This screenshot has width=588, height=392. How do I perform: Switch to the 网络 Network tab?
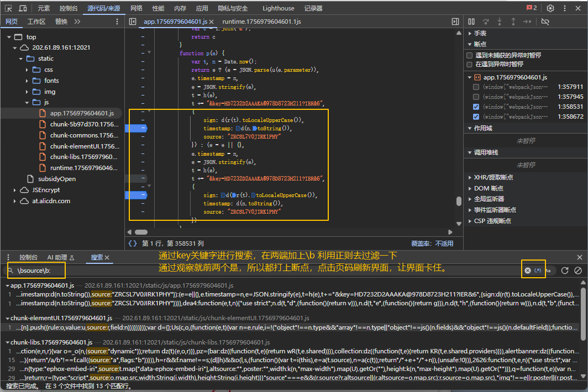(136, 8)
